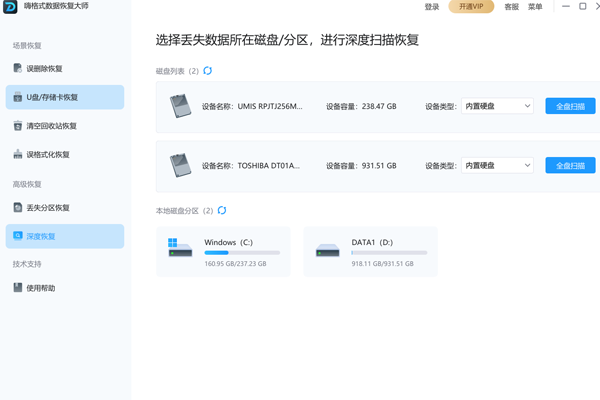This screenshot has height=400, width=600.
Task: Click the 深度恢复 magnifier icon
Action: [18, 235]
